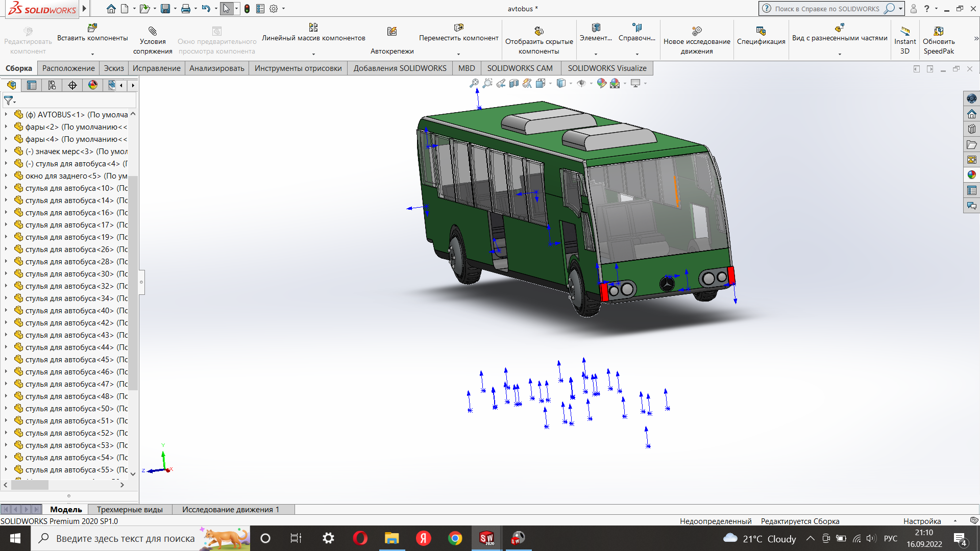Open the Hide/Show Items eye dropdown
The image size is (980, 551).
591,83
